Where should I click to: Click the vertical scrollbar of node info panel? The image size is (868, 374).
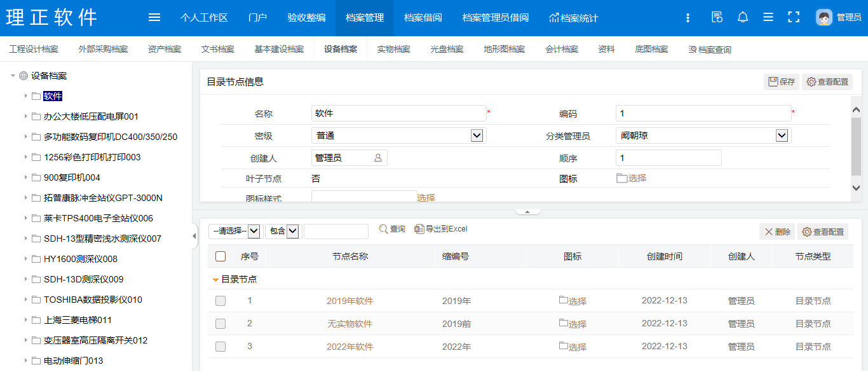coord(856,146)
